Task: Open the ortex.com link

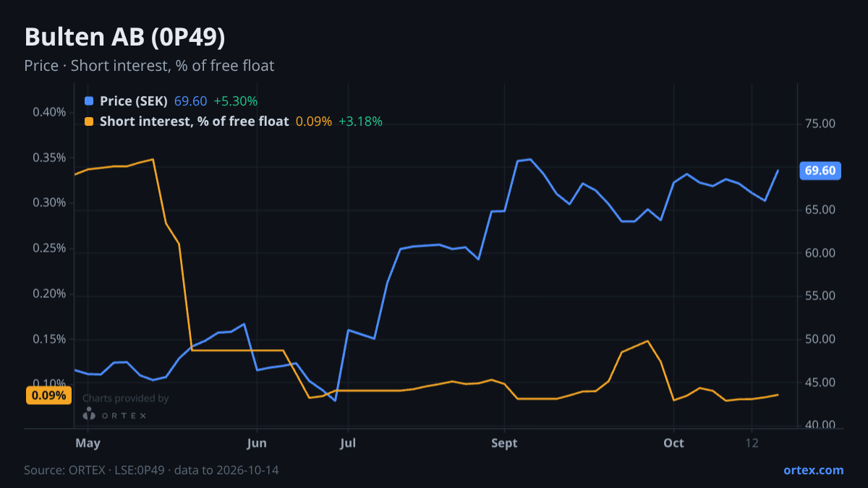Action: click(x=813, y=470)
